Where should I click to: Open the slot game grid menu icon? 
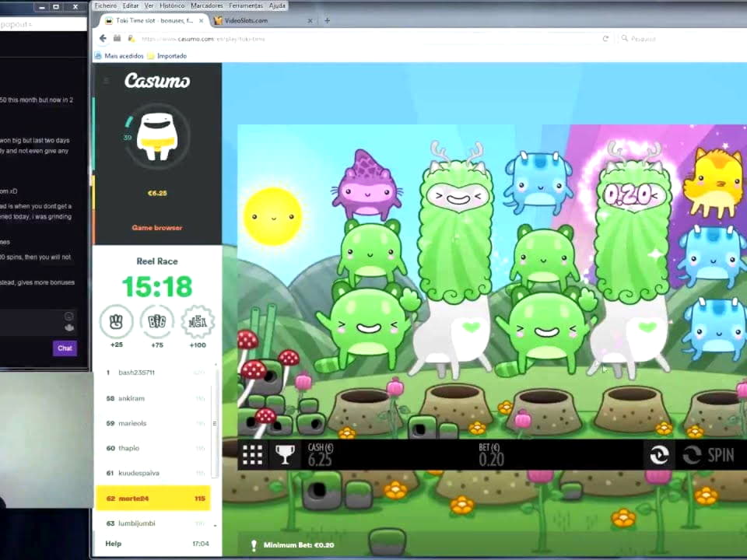pyautogui.click(x=252, y=455)
